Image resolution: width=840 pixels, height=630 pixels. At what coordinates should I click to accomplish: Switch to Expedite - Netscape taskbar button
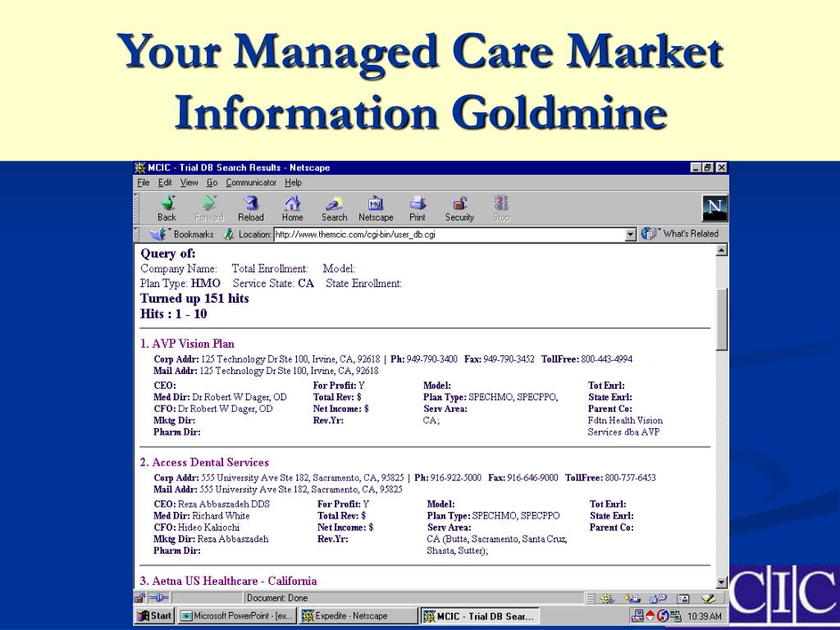358,615
